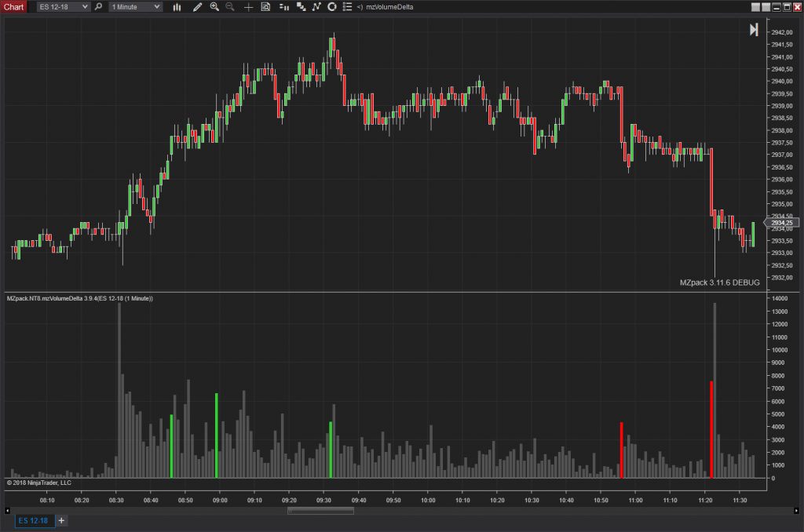Toggle the Chart Trader panel icon
The height and width of the screenshot is (532, 804).
[x=284, y=6]
